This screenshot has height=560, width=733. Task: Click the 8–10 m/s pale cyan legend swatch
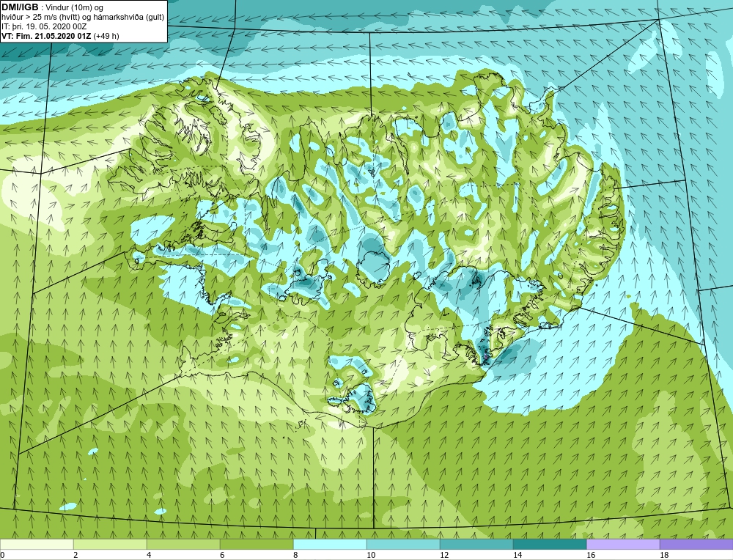click(x=330, y=544)
